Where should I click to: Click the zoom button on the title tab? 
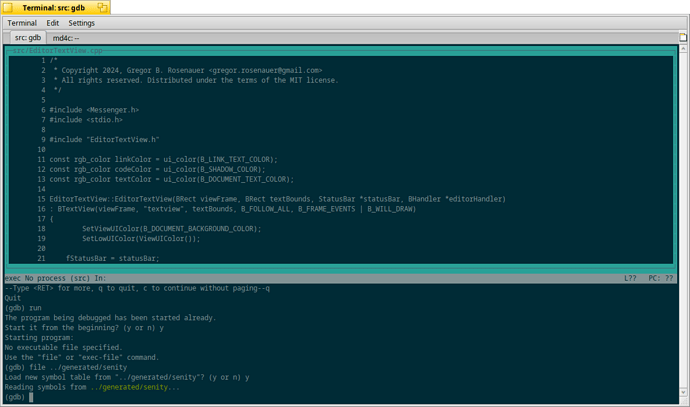pyautogui.click(x=102, y=7)
